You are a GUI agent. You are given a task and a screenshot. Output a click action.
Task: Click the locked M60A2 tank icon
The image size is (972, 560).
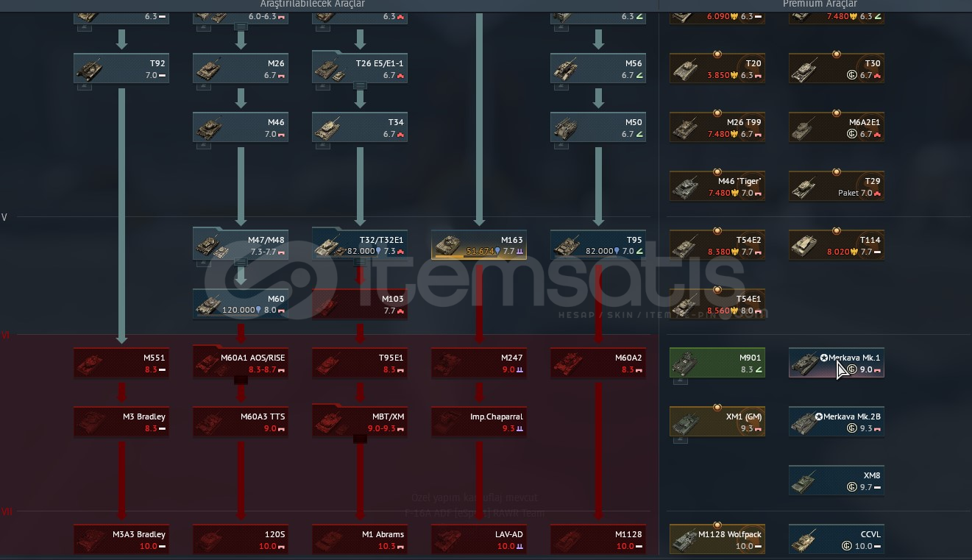(567, 364)
